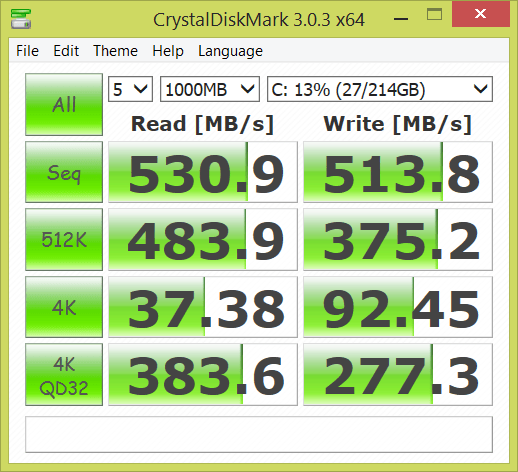Expand the test runs count dropdown showing 5
This screenshot has height=472, width=518.
tap(130, 89)
